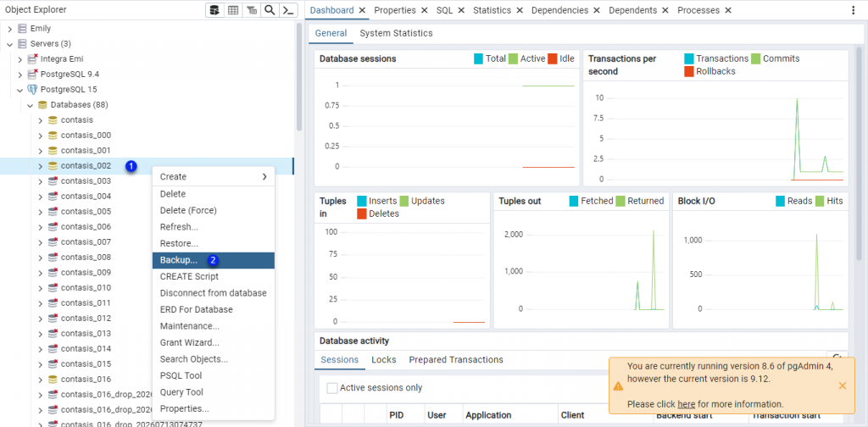
Task: Click the Rollbacks legend color swatch
Action: pos(689,71)
